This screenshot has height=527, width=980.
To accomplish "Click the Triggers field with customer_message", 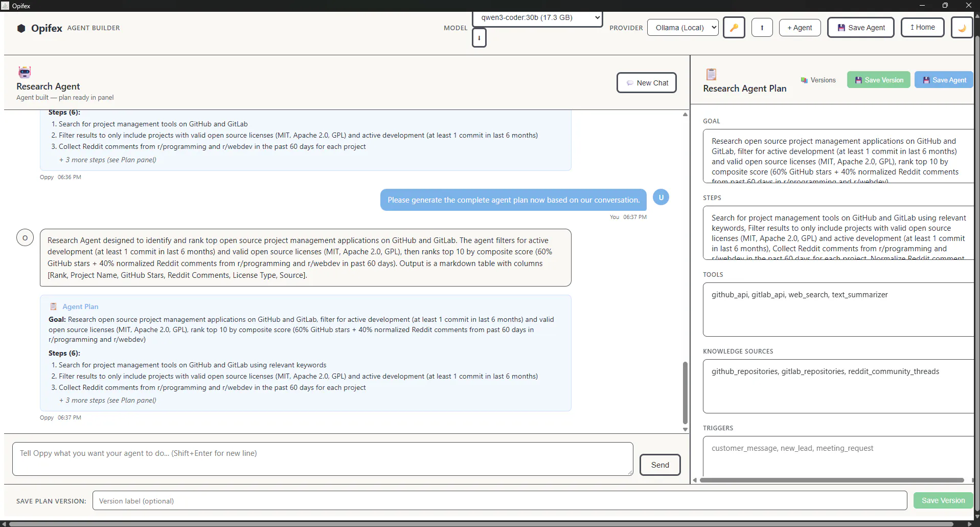I will (838, 455).
